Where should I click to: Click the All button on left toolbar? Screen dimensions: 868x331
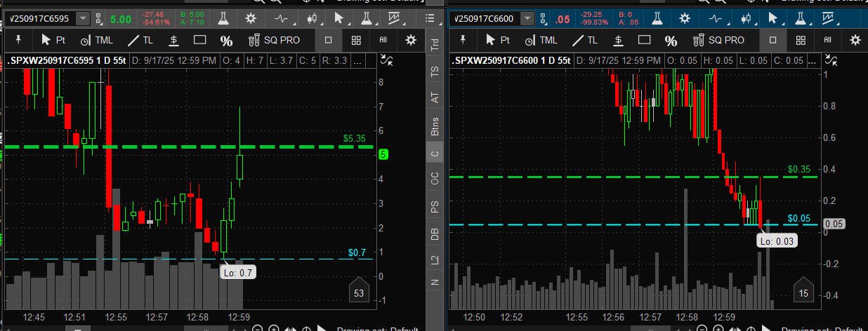pos(383,41)
